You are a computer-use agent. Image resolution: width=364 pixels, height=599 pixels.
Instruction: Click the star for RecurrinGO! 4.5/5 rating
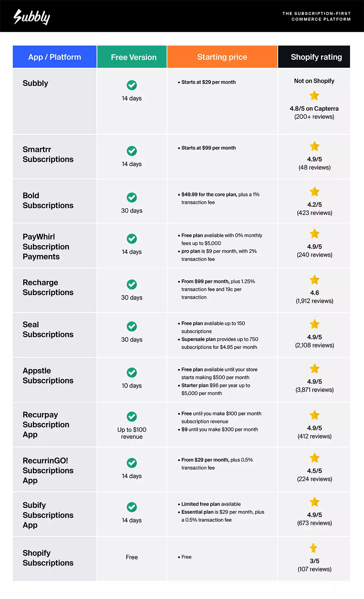pos(314,458)
